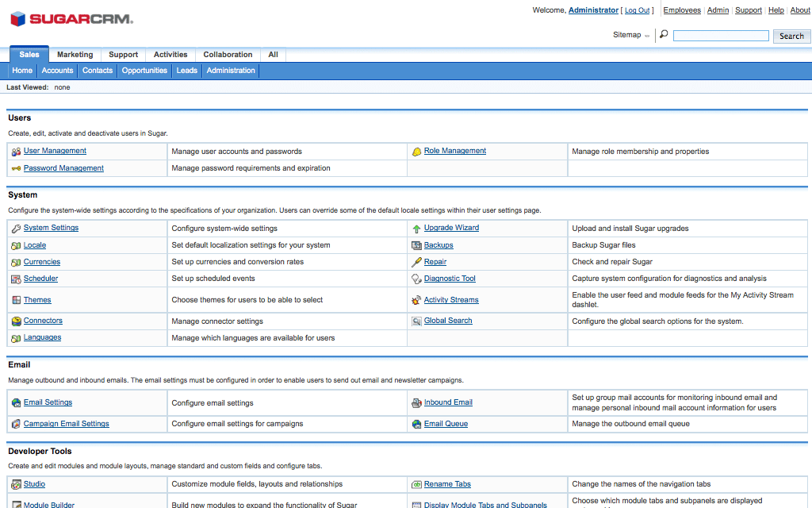Viewport: 812px width, 508px height.
Task: Click the Upgrade Wizard green arrow icon
Action: [416, 229]
